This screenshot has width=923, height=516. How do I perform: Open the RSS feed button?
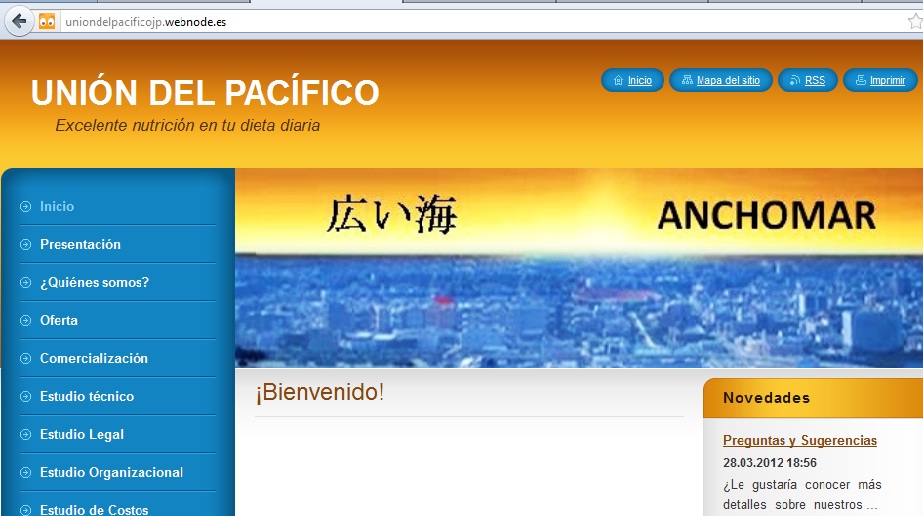tap(807, 80)
